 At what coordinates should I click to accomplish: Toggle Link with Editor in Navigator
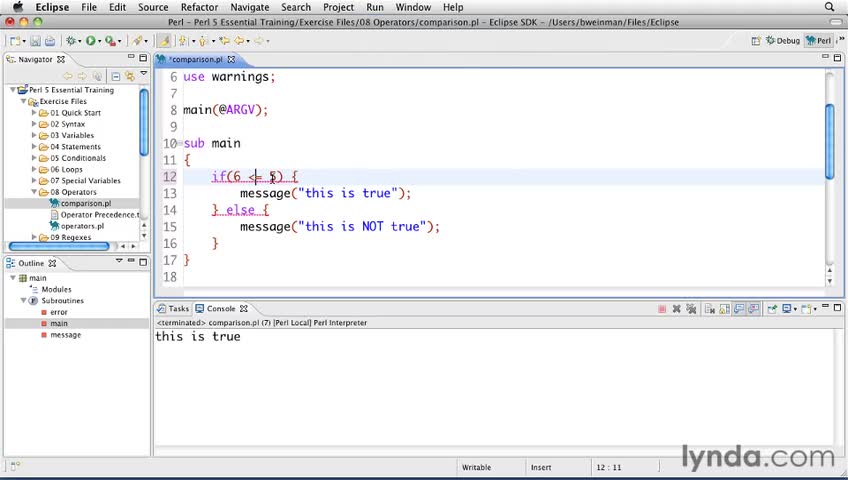click(130, 76)
